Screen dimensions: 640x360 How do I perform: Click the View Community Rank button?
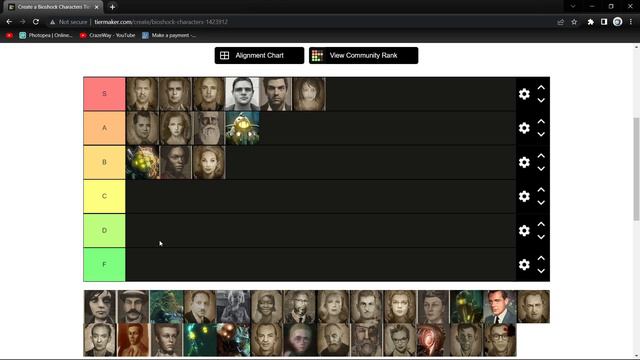363,56
